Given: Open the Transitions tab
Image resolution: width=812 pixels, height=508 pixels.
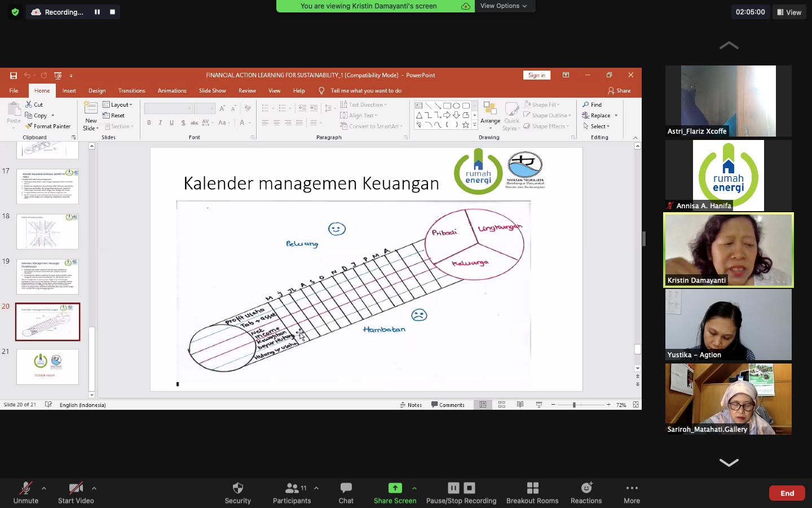Looking at the screenshot, I should click(x=131, y=90).
